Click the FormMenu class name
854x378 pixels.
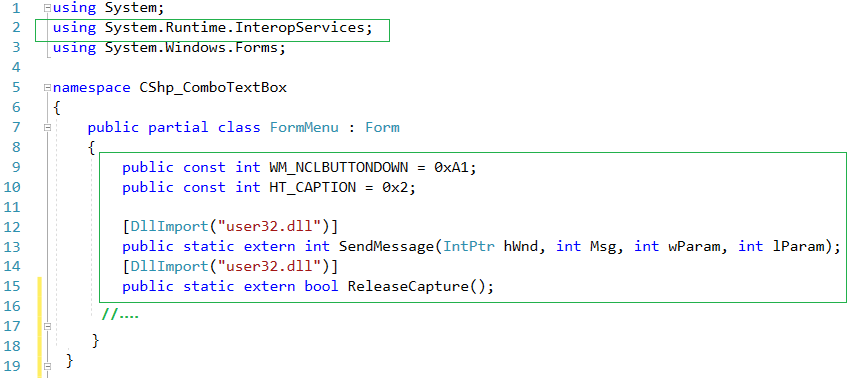304,127
